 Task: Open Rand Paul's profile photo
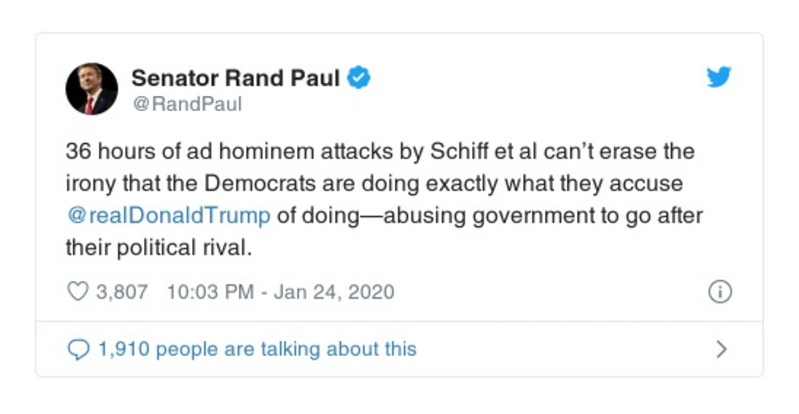point(92,88)
